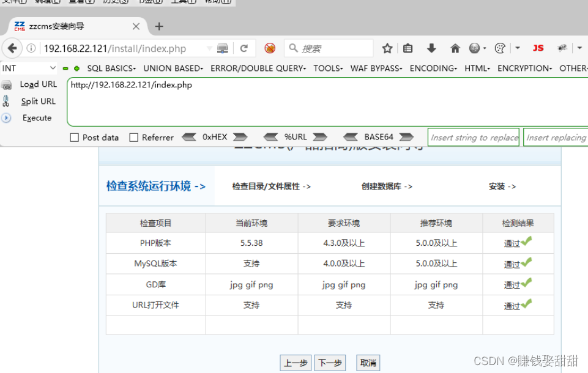Focus the Insert string to replace field
588x373 pixels.
[x=474, y=137]
